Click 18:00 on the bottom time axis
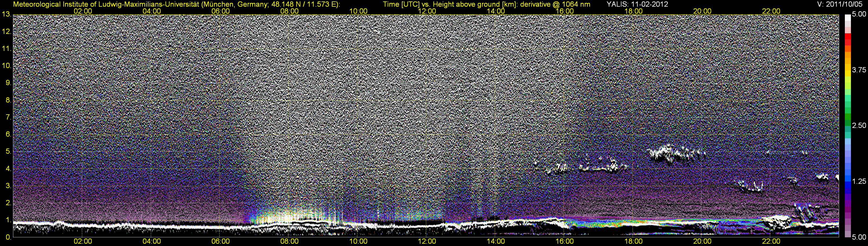The width and height of the screenshot is (868, 246). point(633,242)
